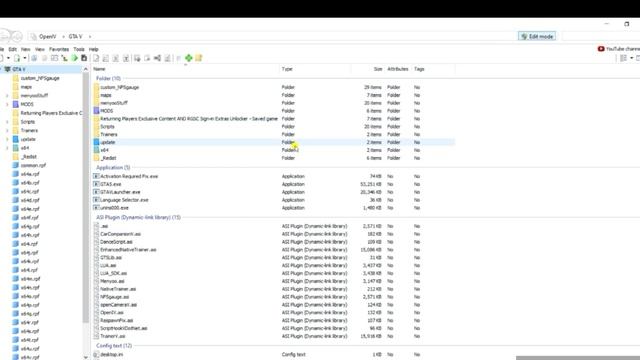640x360 pixels.
Task: Expand x64 node in the tree
Action: 7,148
